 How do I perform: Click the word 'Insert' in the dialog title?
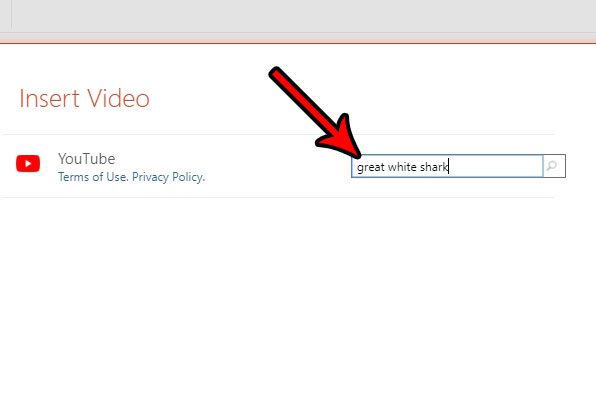(50, 98)
